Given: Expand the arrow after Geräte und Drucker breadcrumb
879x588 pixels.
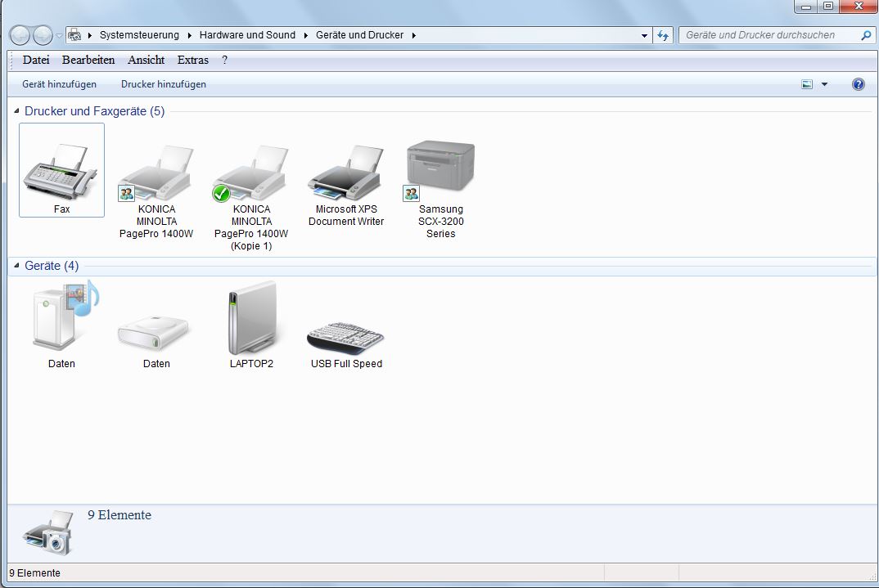Looking at the screenshot, I should (x=413, y=35).
